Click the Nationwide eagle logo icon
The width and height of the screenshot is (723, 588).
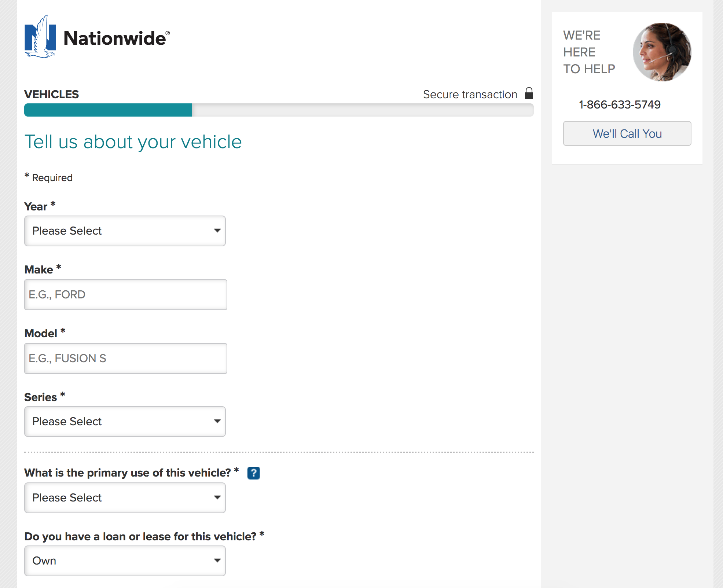coord(40,37)
